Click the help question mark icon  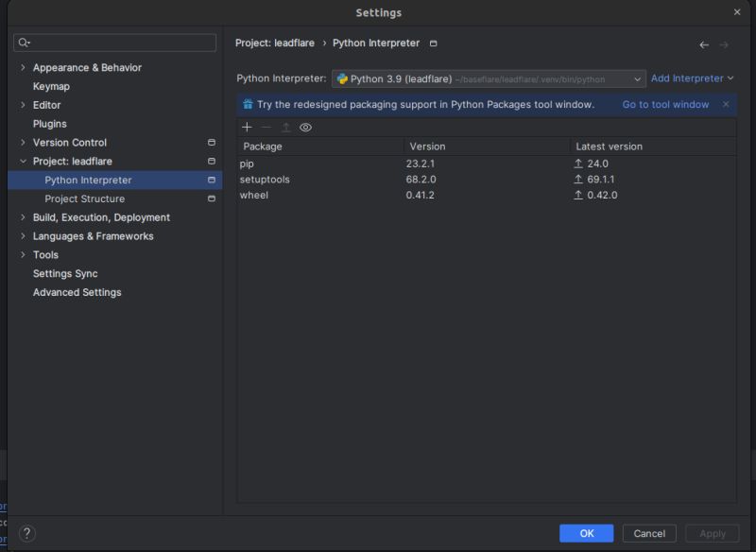[x=26, y=532]
